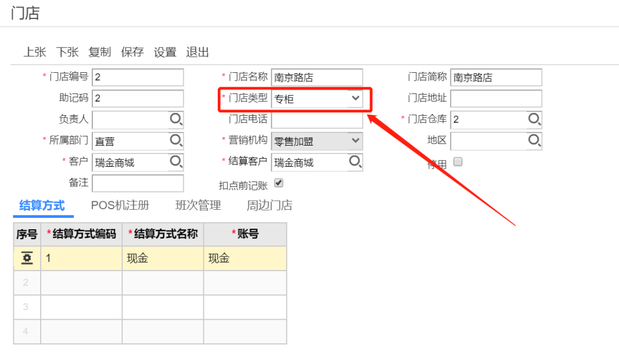619x364 pixels.
Task: Select the 结算方式编码 cell with value 1
Action: [x=81, y=258]
